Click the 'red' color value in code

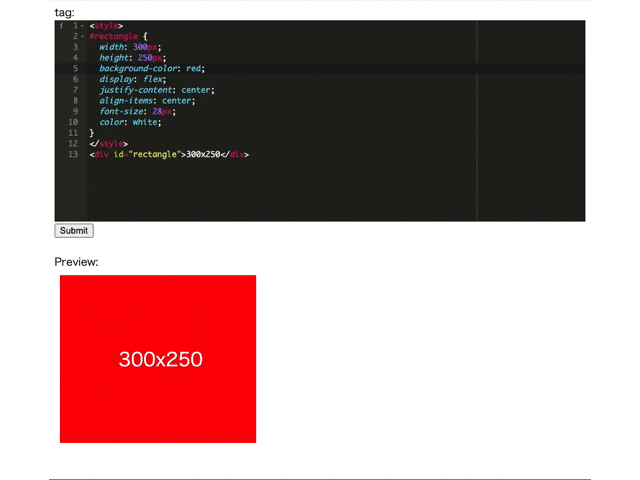point(194,68)
